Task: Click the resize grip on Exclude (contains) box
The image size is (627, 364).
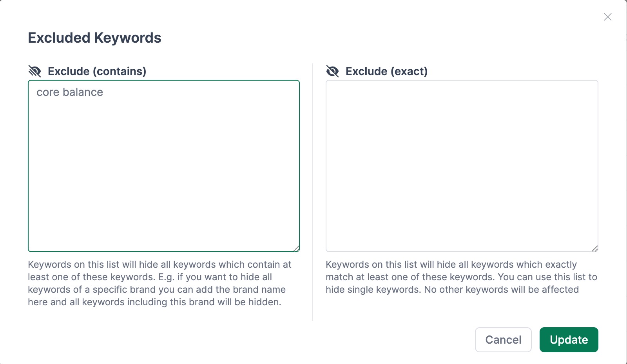Action: click(296, 248)
